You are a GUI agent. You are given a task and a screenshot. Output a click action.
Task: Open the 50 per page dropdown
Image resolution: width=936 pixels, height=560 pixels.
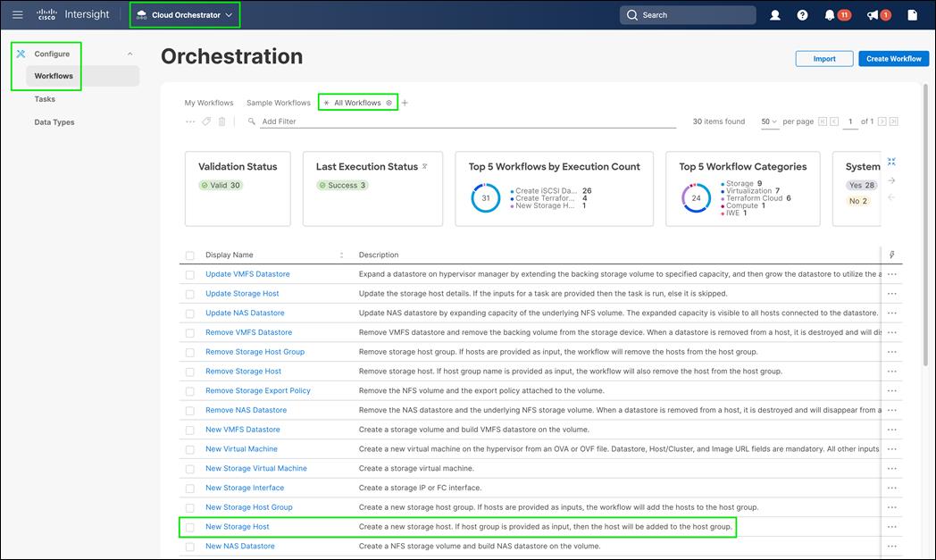point(769,121)
